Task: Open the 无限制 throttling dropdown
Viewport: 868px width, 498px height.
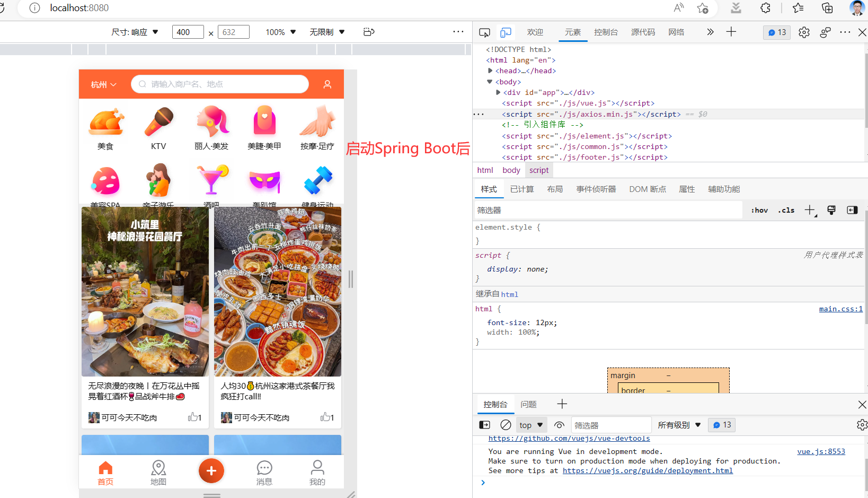Action: pyautogui.click(x=327, y=32)
